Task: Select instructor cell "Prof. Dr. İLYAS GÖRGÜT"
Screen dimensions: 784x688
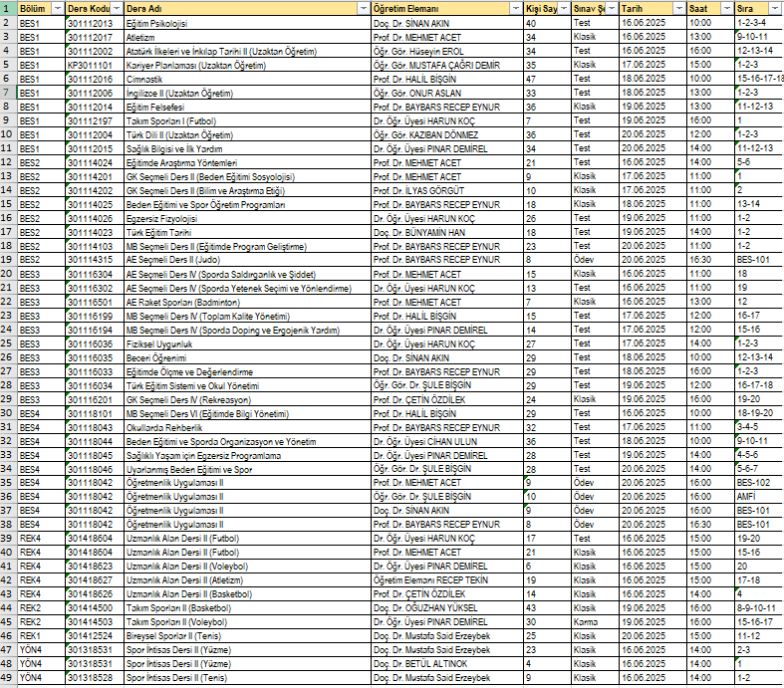Action: (x=447, y=190)
